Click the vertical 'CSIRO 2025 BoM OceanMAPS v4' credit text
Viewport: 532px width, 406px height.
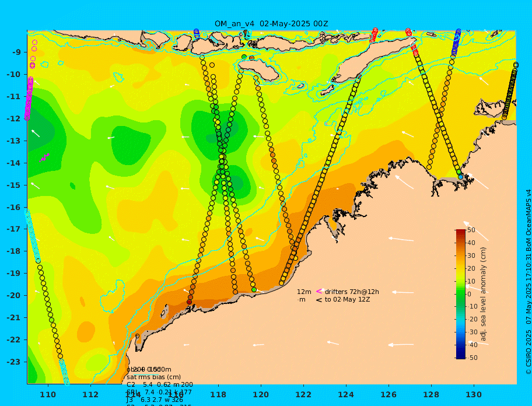(x=528, y=282)
